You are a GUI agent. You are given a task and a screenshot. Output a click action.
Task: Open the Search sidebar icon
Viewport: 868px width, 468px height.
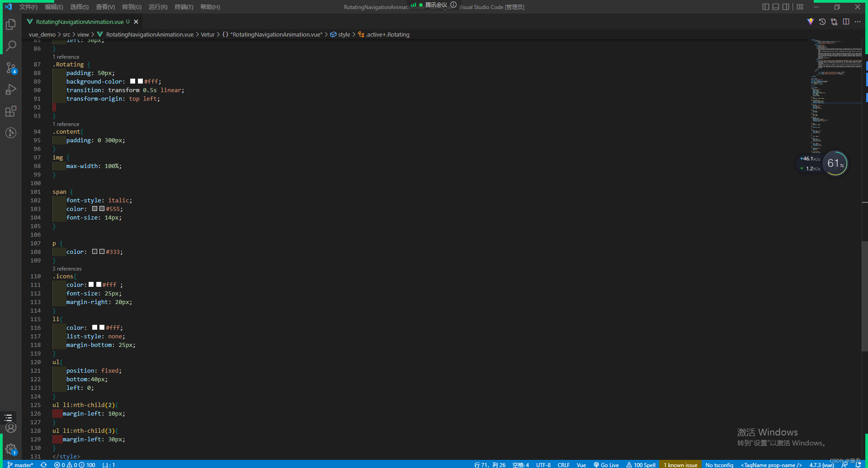coord(11,46)
